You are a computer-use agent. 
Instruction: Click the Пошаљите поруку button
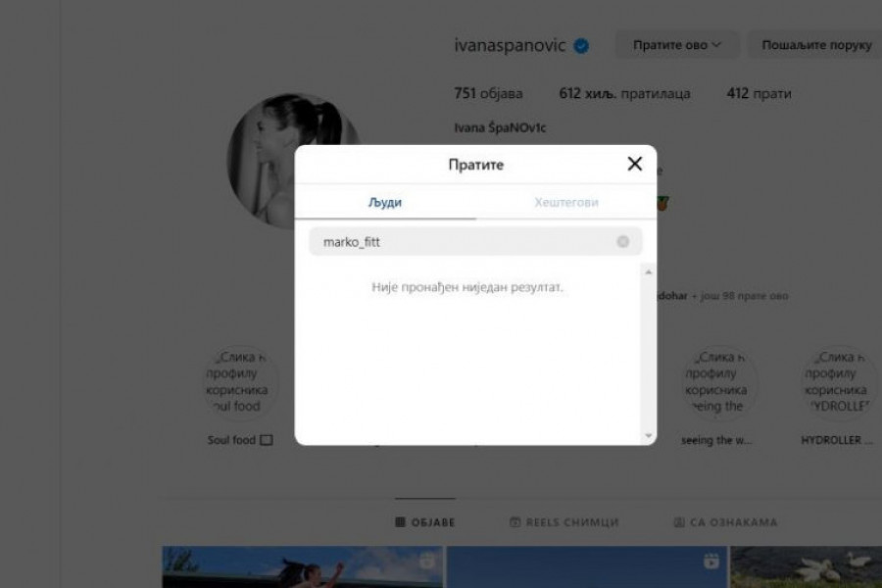coord(815,45)
